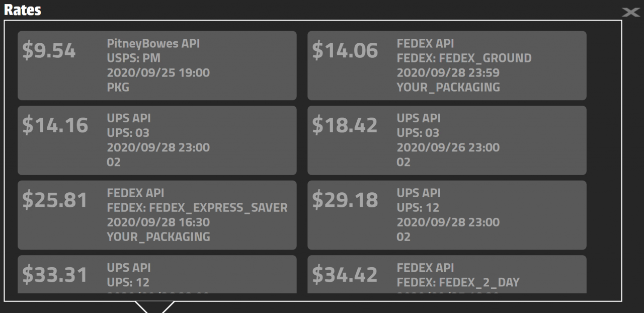Click the 2020/09/26 23:00 delivery date
The height and width of the screenshot is (313, 644).
coord(448,148)
